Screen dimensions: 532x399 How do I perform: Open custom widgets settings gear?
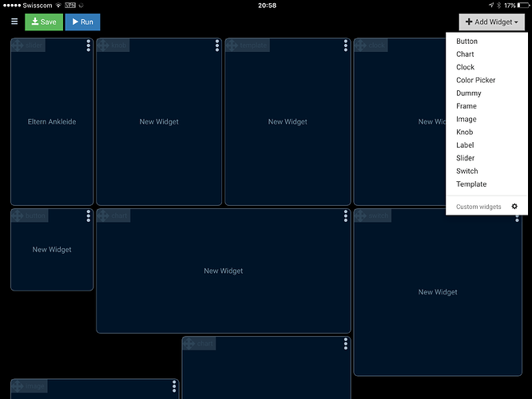click(x=514, y=207)
